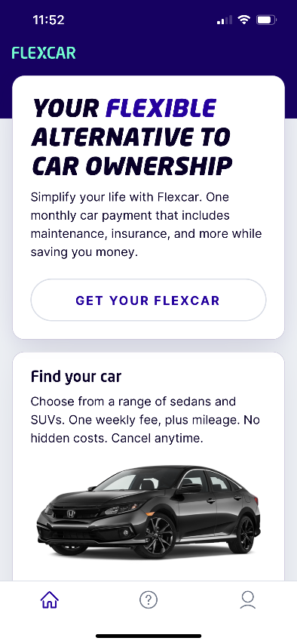The image size is (297, 644).
Task: Tap the battery status icon
Action: [266, 20]
